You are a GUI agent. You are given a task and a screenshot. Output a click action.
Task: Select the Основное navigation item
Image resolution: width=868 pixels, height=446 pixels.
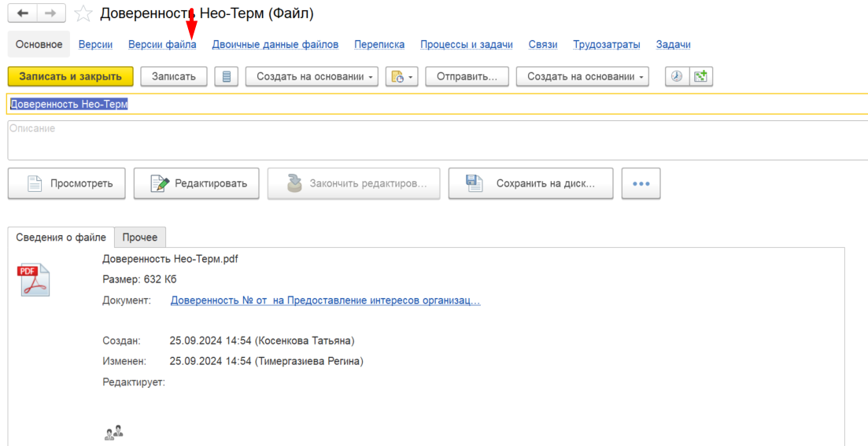point(39,44)
